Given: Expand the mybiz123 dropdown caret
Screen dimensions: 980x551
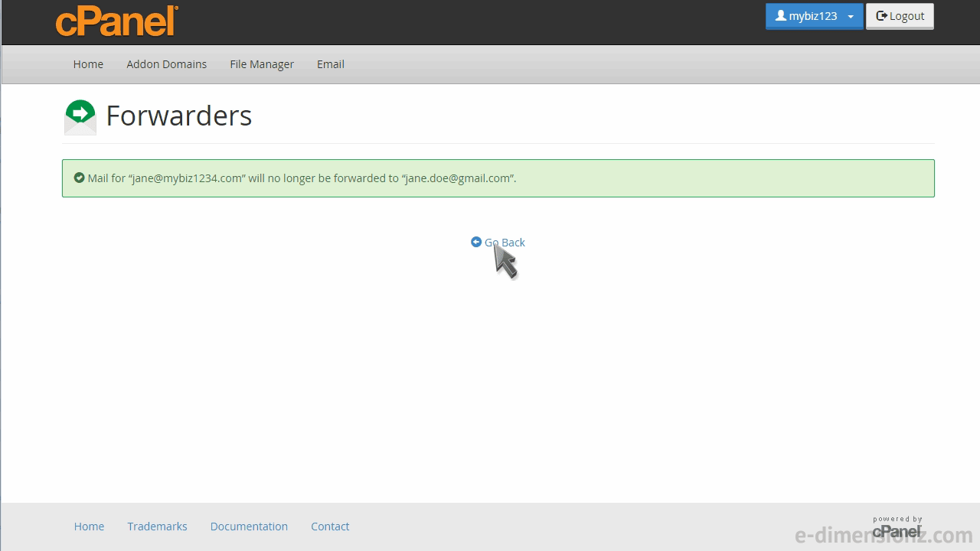Looking at the screenshot, I should [851, 17].
